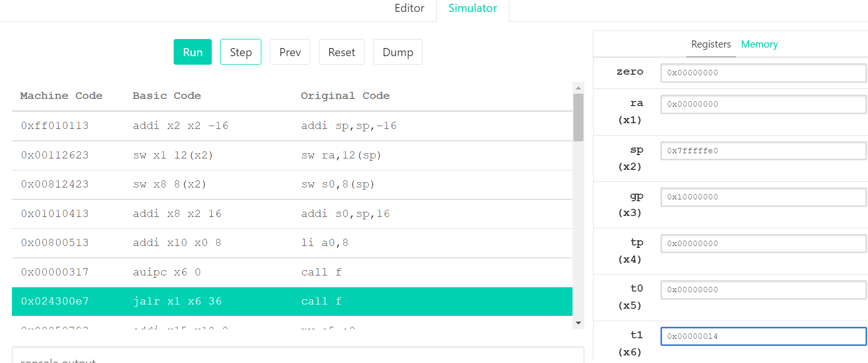Focus the t0 (x5) register input

click(763, 290)
